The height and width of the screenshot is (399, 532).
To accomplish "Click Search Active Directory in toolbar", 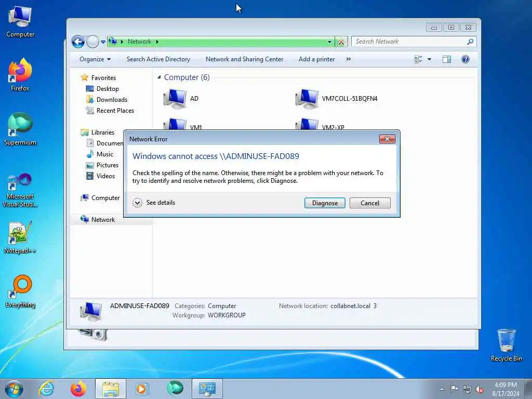I will 158,59.
